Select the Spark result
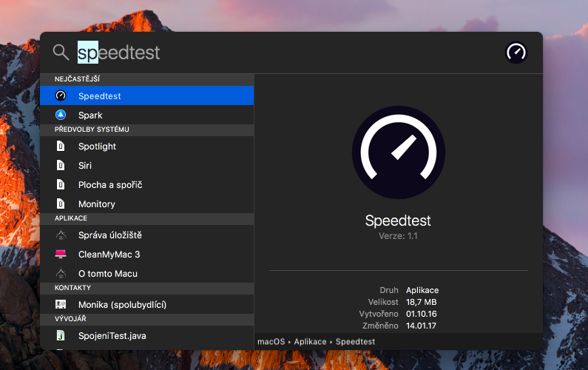The width and height of the screenshot is (588, 370). pyautogui.click(x=148, y=115)
